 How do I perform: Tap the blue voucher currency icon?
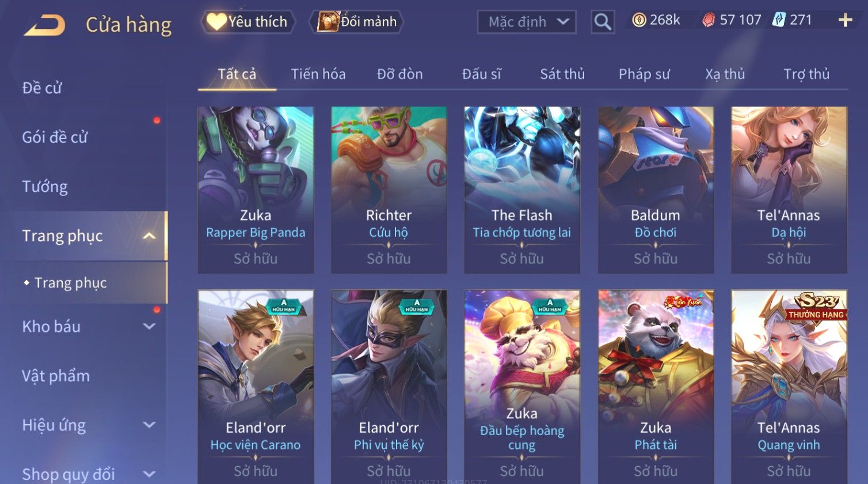779,20
